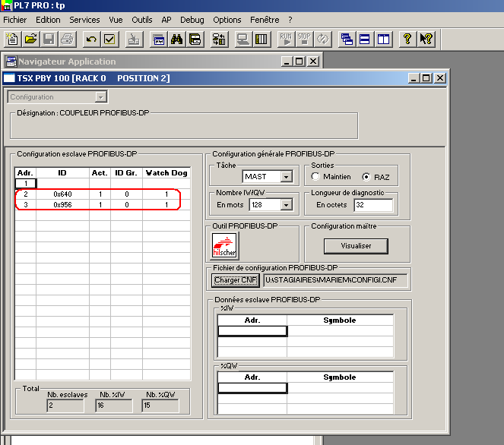Select the first %QW Adr. cell
Viewport: 504px width, 445px height.
[x=252, y=388]
